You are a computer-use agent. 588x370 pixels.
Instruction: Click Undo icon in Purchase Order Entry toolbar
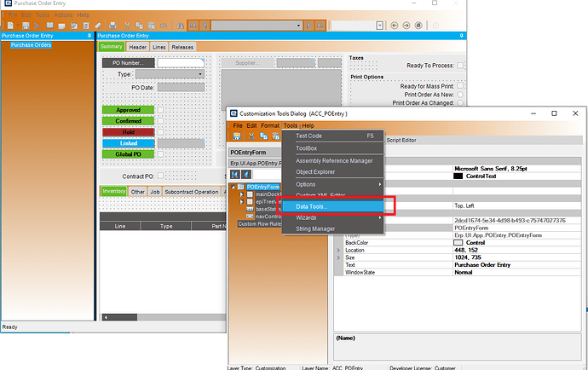coord(163,26)
